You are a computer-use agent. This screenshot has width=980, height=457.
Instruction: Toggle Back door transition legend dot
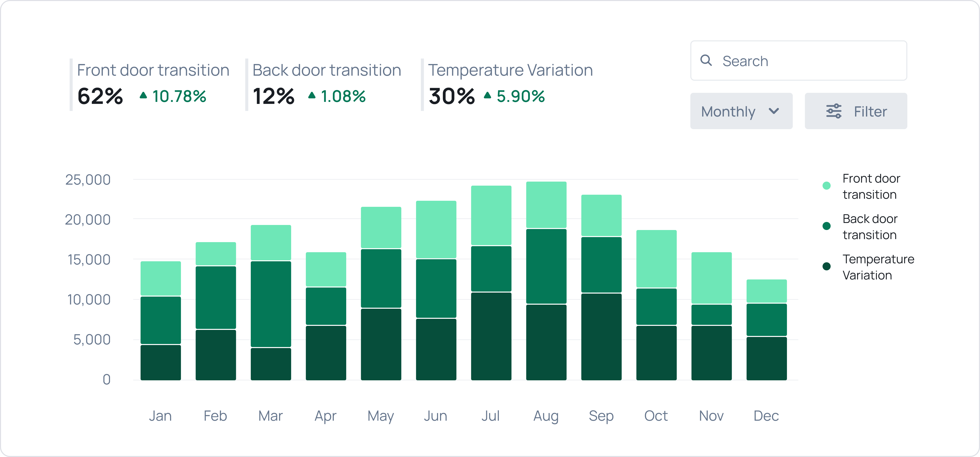pos(826,226)
